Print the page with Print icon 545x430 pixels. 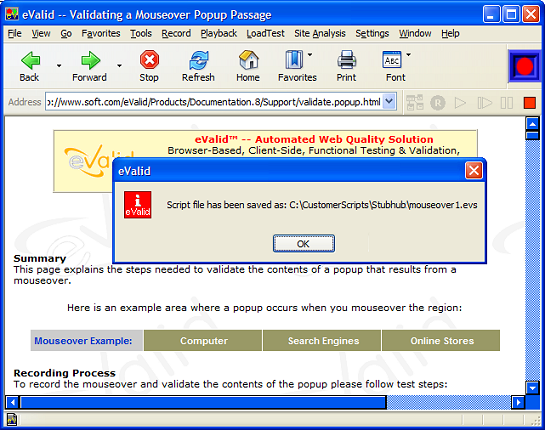click(x=347, y=60)
